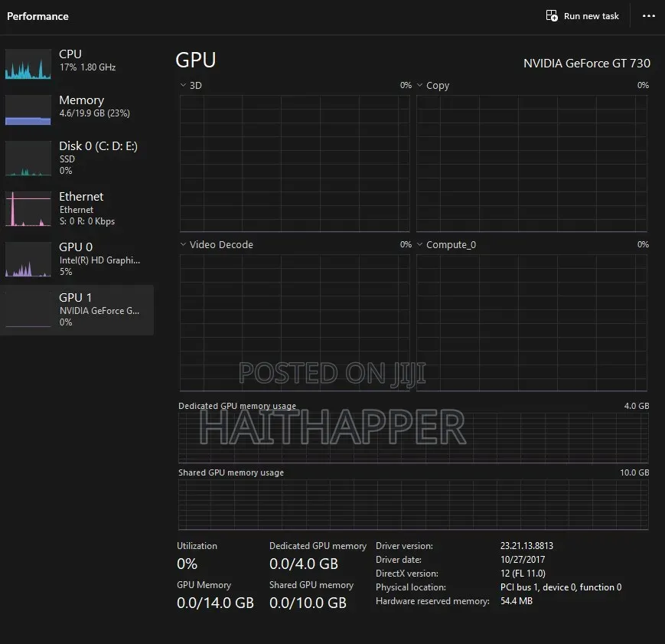The image size is (665, 644).
Task: Click the Driver date: label
Action: (399, 560)
